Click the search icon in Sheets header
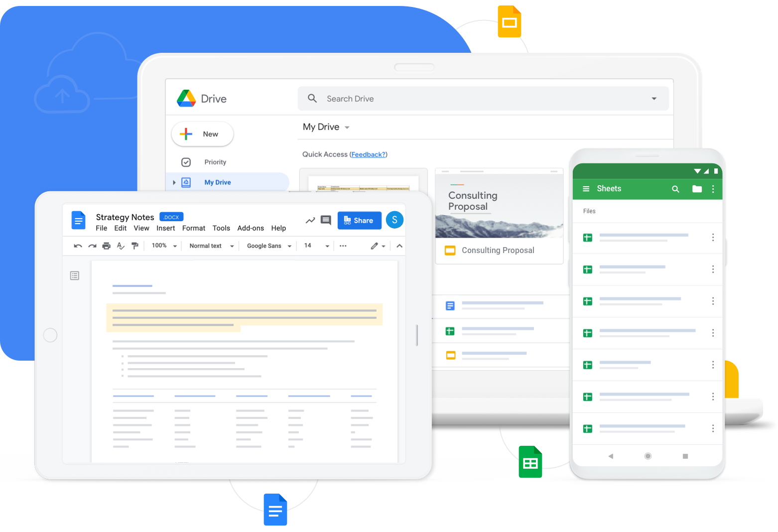The width and height of the screenshot is (778, 532). pos(675,189)
